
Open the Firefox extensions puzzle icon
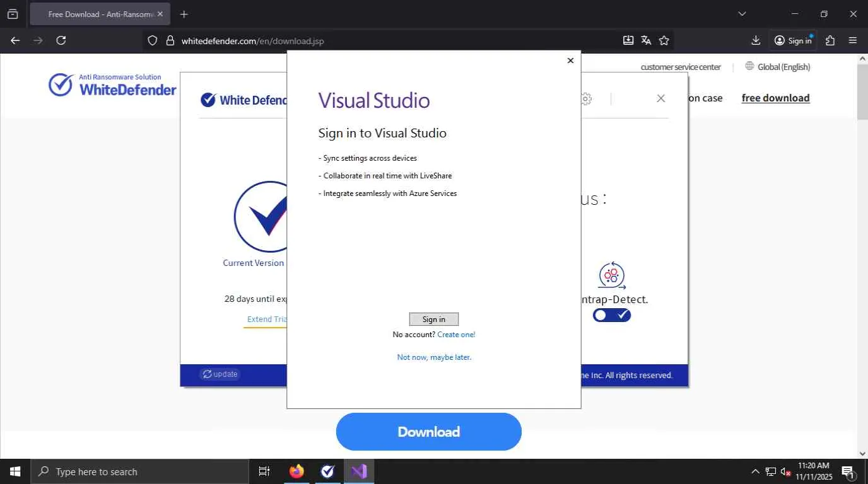(830, 41)
